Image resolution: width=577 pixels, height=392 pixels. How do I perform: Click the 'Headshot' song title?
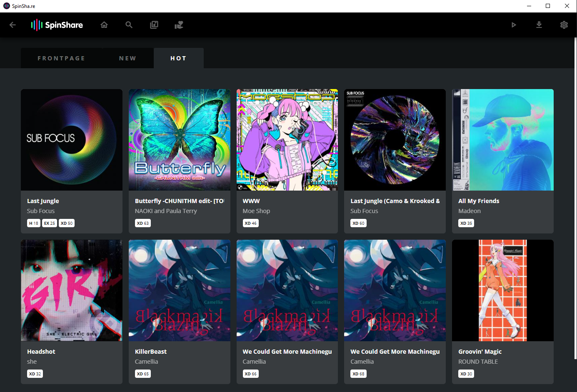(41, 352)
